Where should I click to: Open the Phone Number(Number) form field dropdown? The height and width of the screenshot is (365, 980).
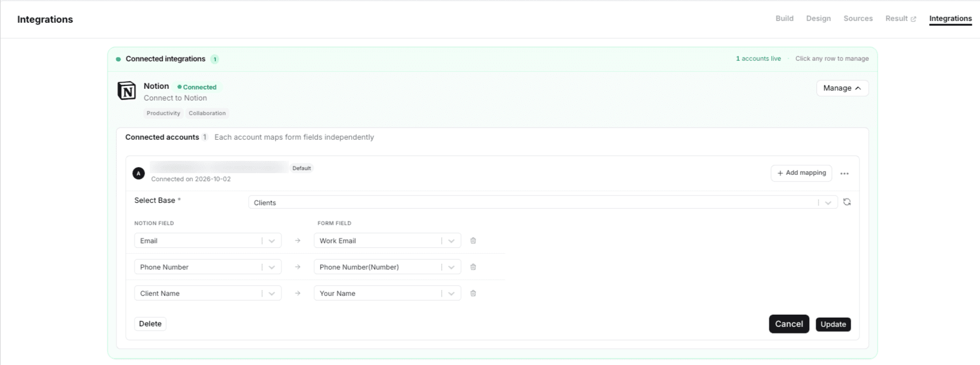click(x=387, y=267)
